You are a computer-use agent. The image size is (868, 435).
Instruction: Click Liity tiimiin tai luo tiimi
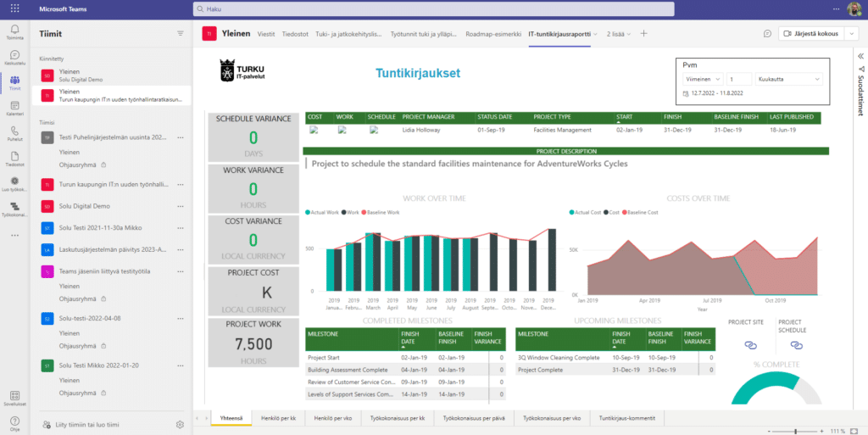tap(81, 425)
